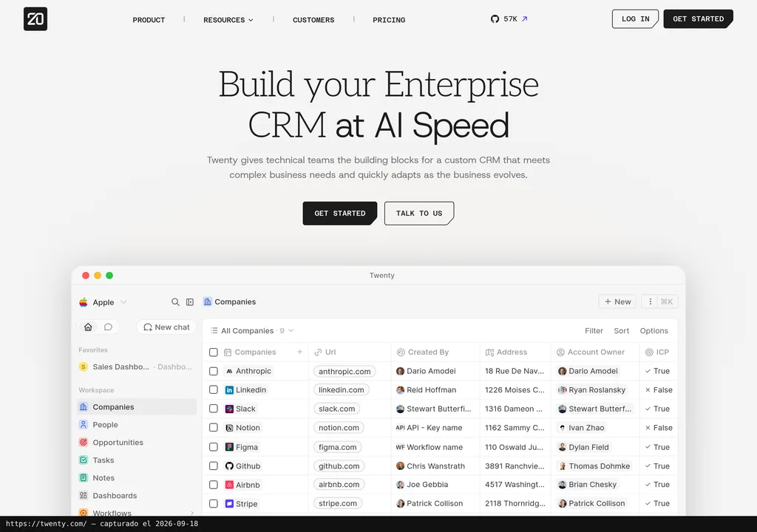Click the Linkedin company logo
This screenshot has width=757, height=532.
(229, 389)
